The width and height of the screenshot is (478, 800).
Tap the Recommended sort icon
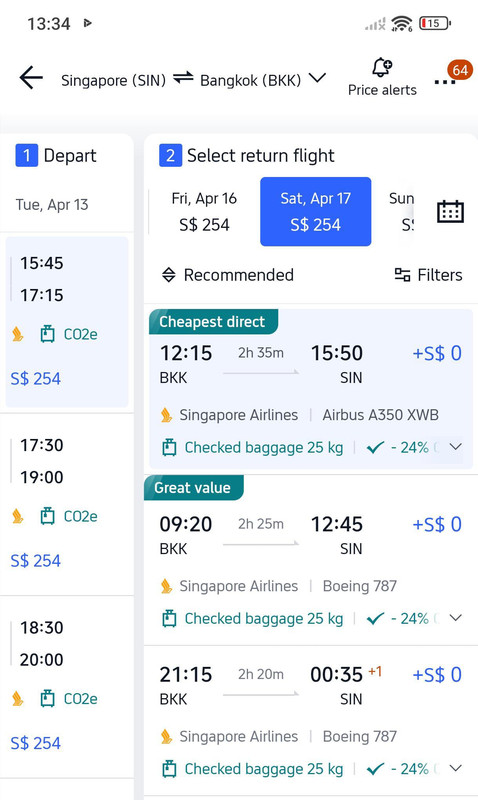click(x=168, y=275)
